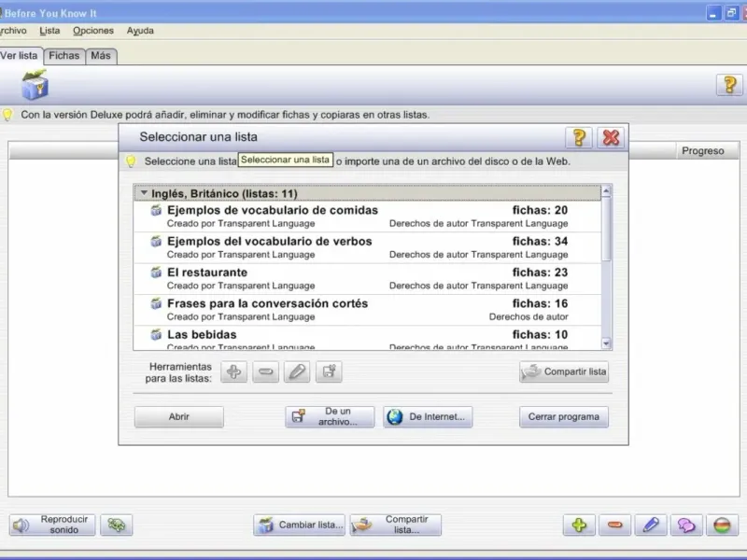Viewport: 747px width, 560px height.
Task: Select Ejemplos del vocabulario de verbos
Action: pyautogui.click(x=367, y=247)
